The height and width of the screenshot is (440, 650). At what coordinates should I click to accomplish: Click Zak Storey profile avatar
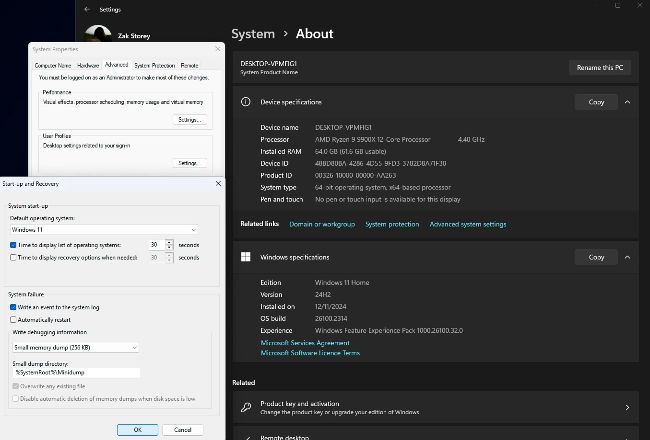[98, 33]
